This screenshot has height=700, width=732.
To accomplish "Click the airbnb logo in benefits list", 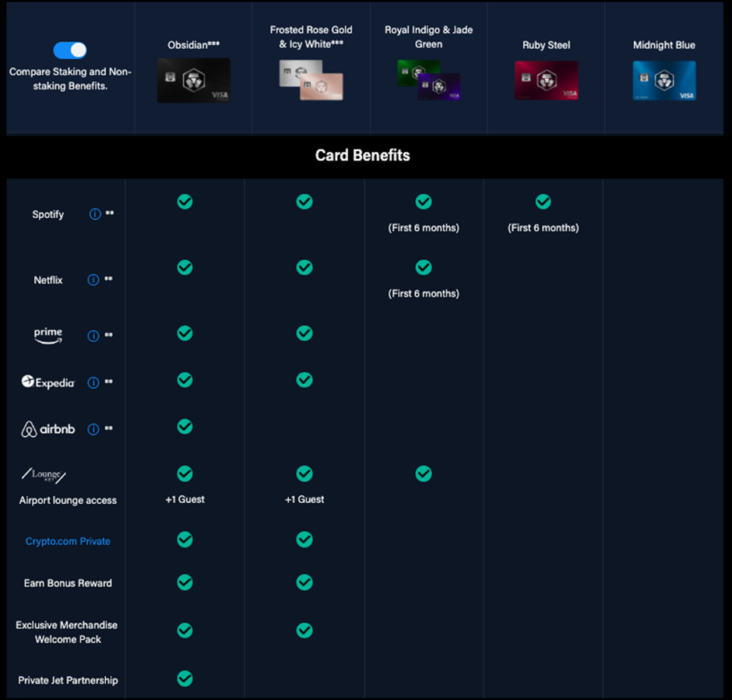I will [x=48, y=429].
